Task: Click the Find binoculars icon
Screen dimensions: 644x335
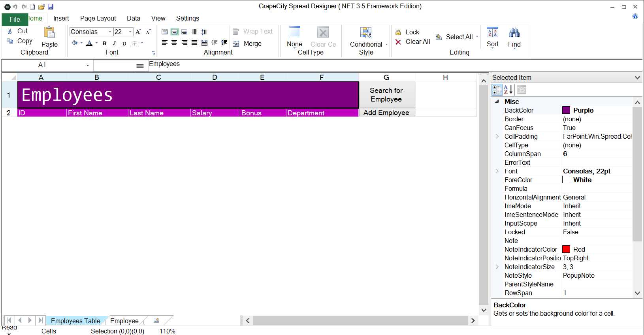Action: [x=514, y=33]
